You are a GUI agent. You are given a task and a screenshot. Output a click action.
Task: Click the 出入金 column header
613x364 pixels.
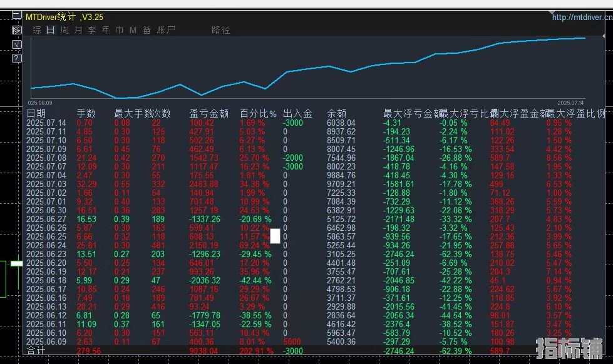(297, 113)
